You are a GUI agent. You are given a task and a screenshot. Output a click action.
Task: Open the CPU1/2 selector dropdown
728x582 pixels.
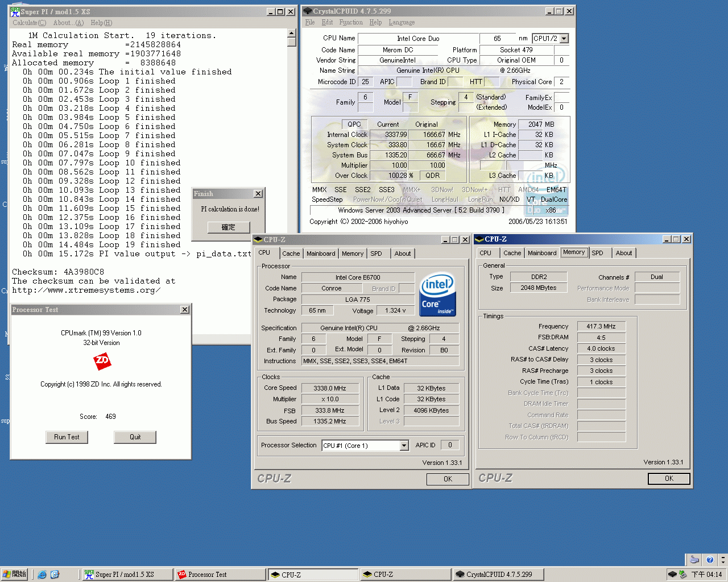[x=564, y=39]
